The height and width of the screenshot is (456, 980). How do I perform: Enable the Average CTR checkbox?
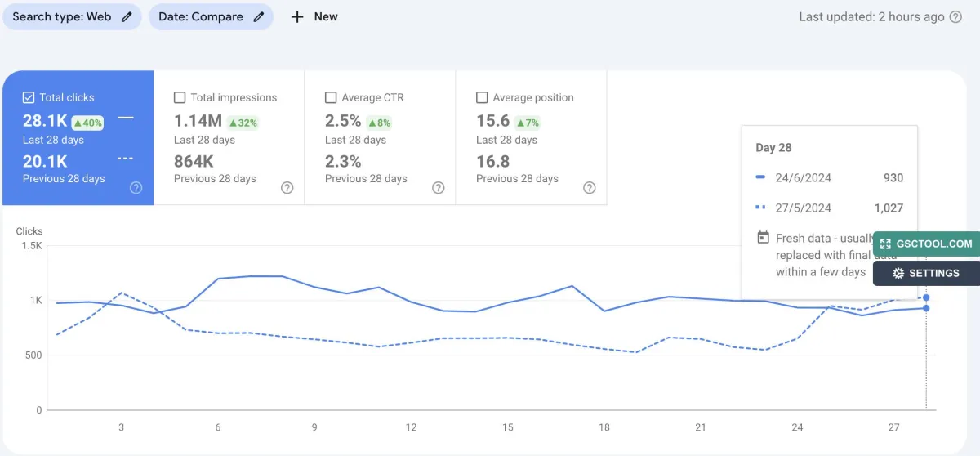331,97
